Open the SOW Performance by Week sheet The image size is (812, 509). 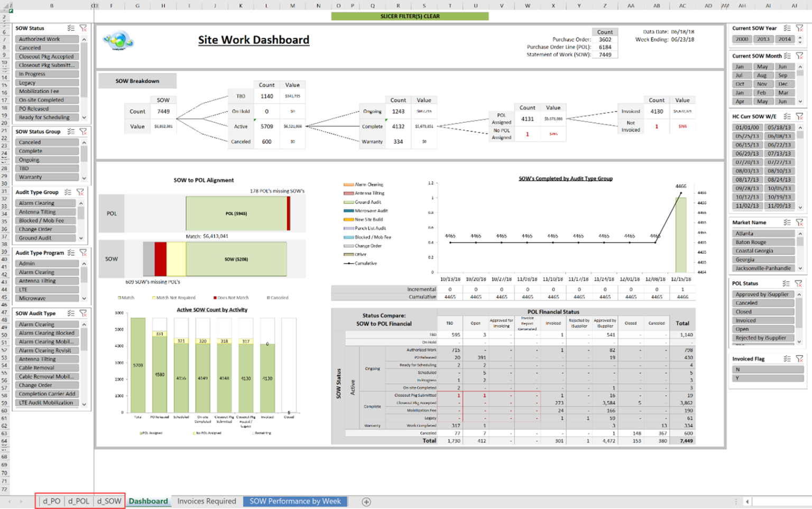coord(294,501)
